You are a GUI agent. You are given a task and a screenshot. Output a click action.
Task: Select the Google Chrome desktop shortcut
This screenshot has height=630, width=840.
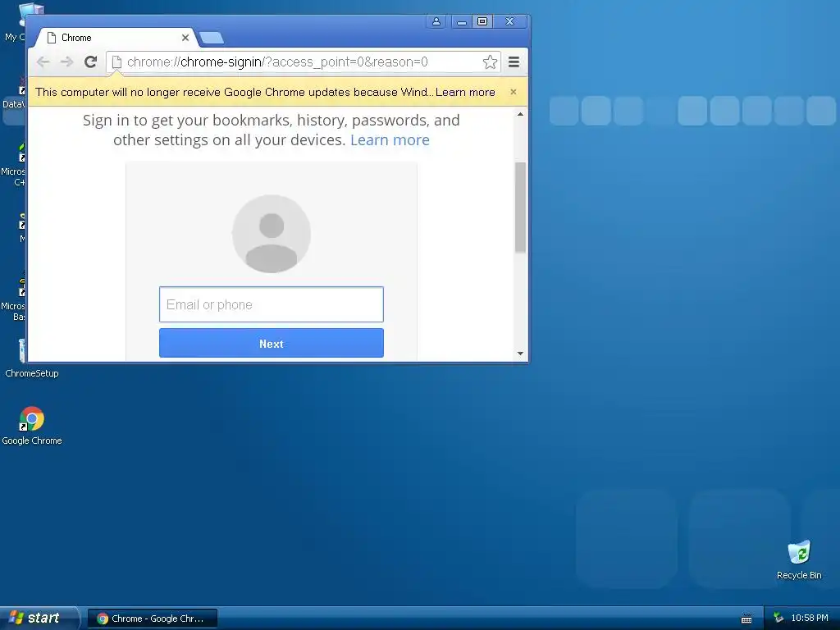click(x=32, y=426)
